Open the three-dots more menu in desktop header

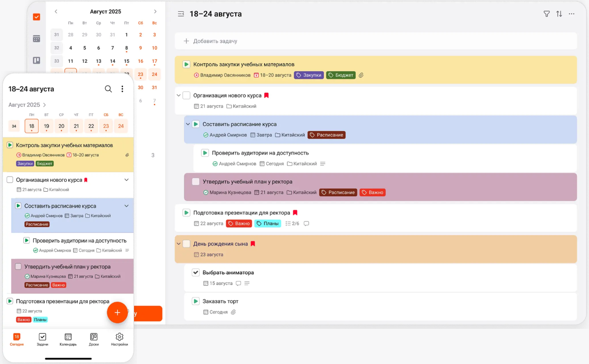coord(572,14)
